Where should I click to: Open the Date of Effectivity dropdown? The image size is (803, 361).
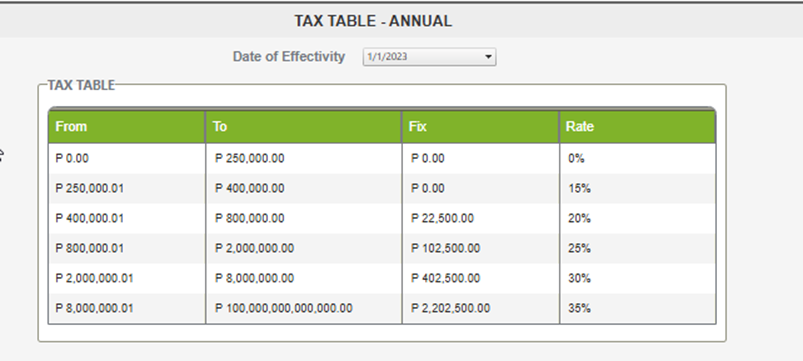[x=429, y=57]
